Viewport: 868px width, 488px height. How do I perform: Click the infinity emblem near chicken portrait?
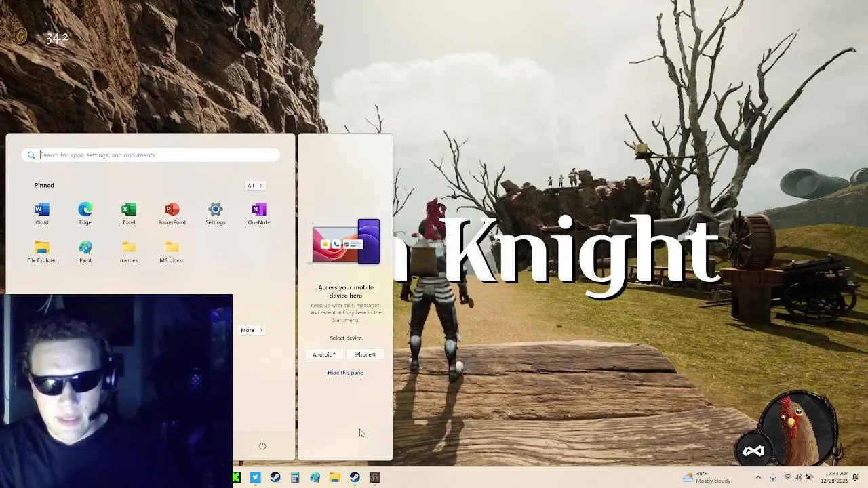click(x=753, y=451)
